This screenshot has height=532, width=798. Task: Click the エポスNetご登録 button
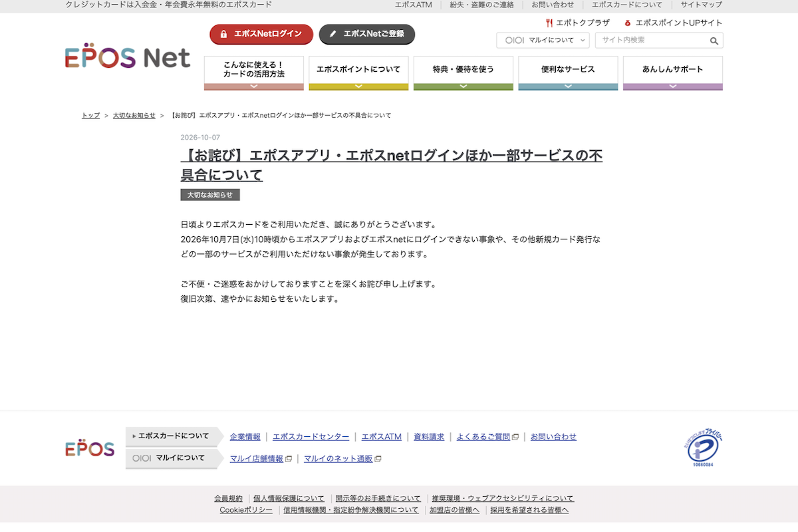(367, 34)
